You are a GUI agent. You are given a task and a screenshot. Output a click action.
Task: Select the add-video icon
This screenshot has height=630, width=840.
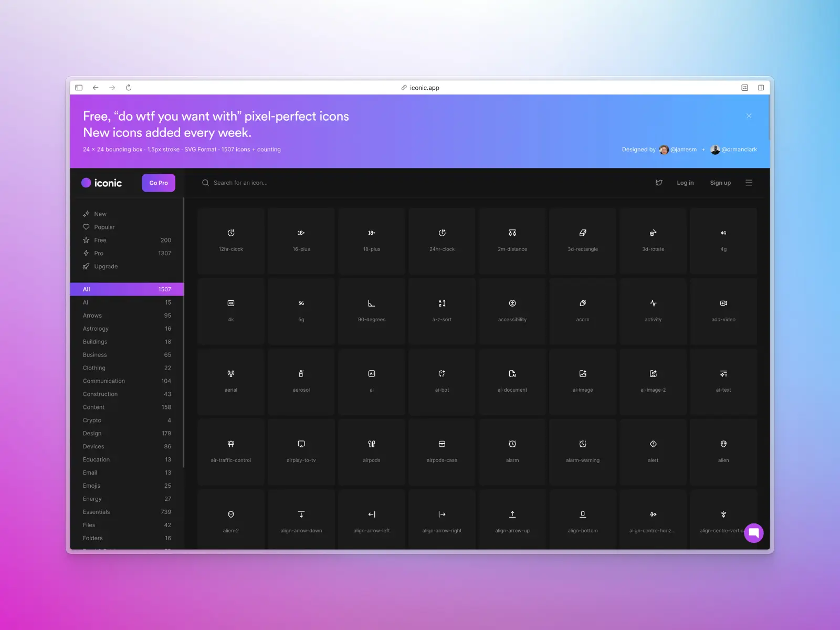(723, 311)
